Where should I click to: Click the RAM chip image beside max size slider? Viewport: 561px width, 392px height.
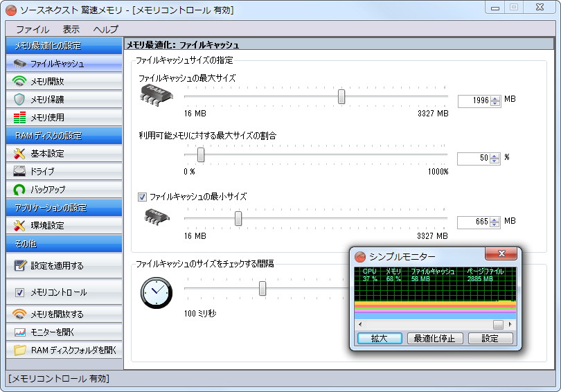point(157,96)
